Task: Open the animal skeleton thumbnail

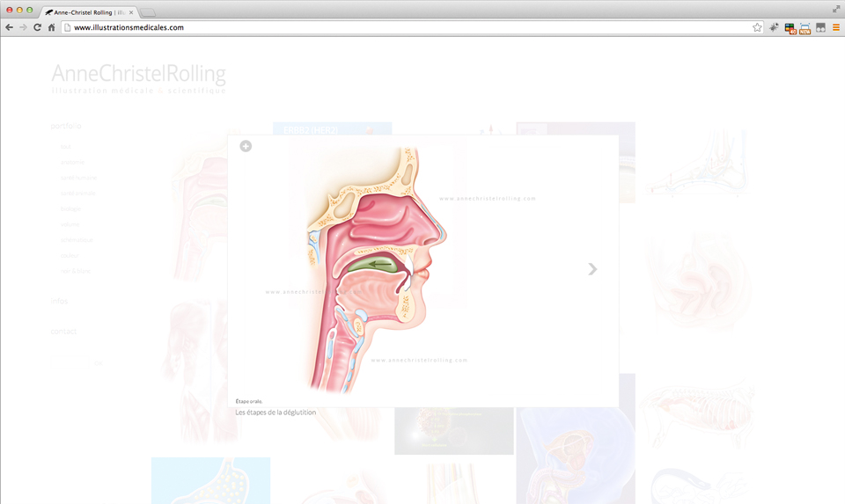Action: click(697, 413)
